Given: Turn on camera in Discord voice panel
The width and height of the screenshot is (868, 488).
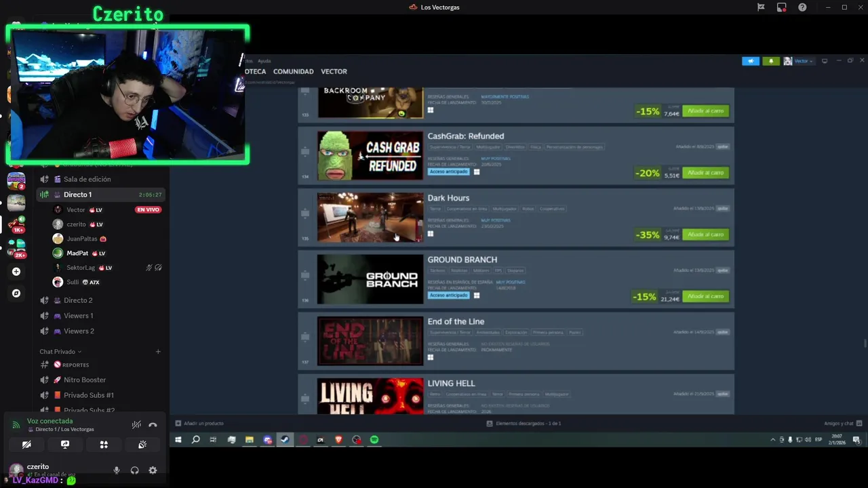Looking at the screenshot, I should (x=26, y=445).
